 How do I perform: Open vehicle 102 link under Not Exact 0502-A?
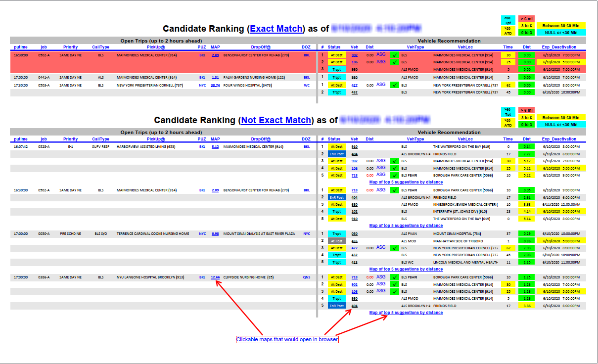click(355, 212)
